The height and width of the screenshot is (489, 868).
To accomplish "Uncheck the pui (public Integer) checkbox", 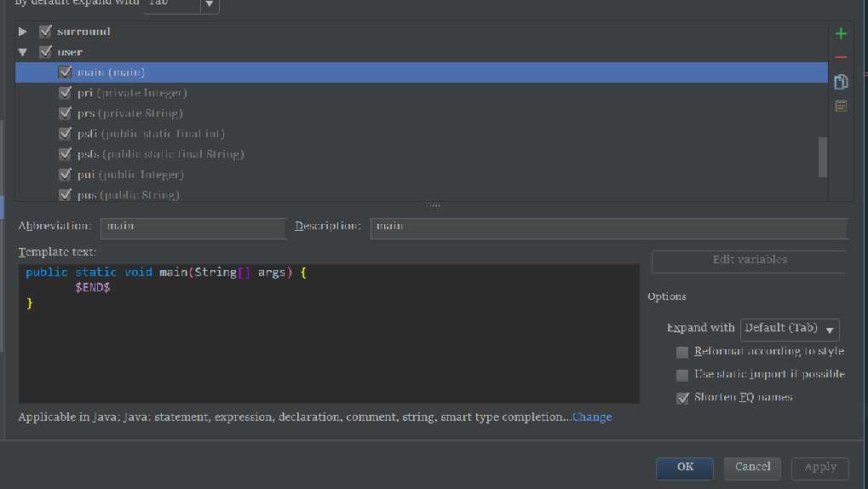I will click(x=66, y=175).
